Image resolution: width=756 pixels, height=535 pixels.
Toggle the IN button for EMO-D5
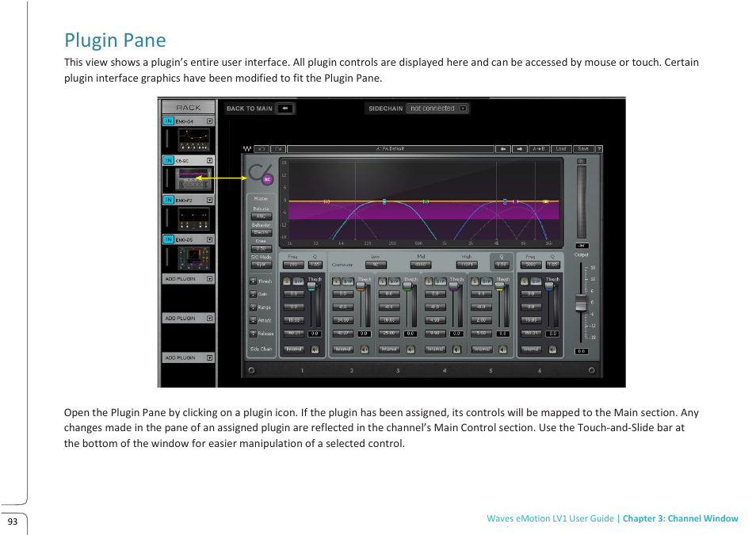168,239
